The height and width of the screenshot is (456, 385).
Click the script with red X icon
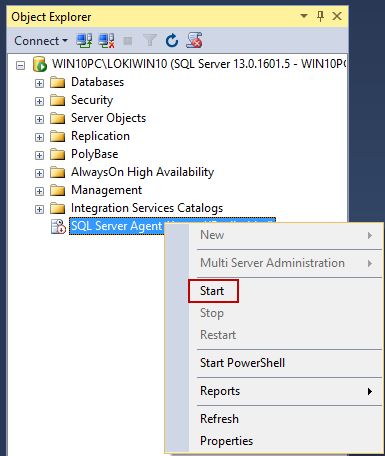point(194,40)
